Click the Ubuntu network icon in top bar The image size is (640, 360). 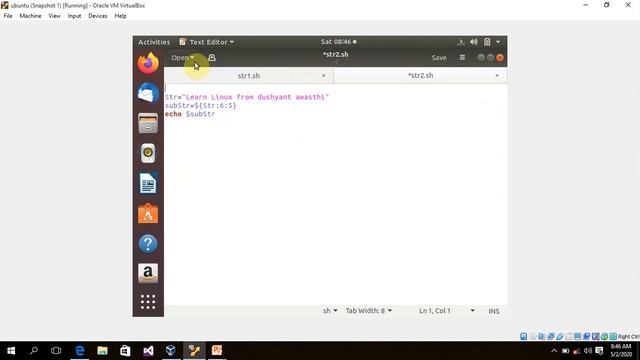461,42
